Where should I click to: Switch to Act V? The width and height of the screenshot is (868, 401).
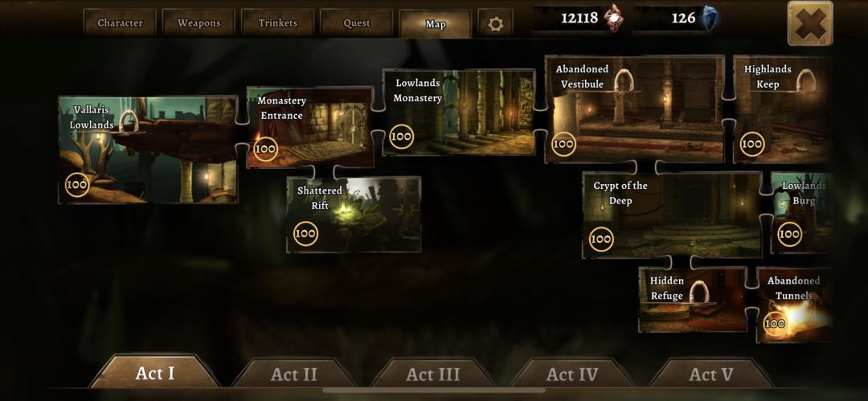[x=710, y=374]
